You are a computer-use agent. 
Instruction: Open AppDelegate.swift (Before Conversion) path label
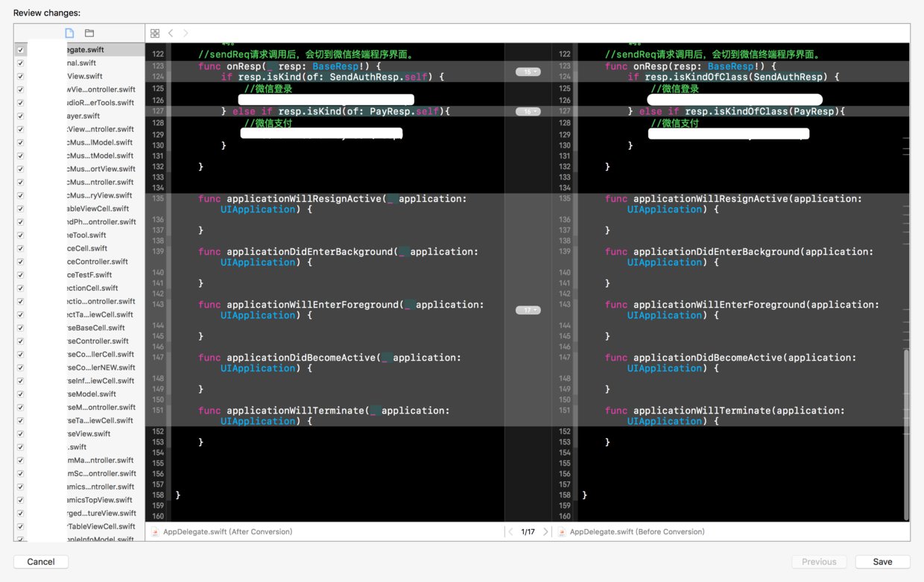point(636,531)
